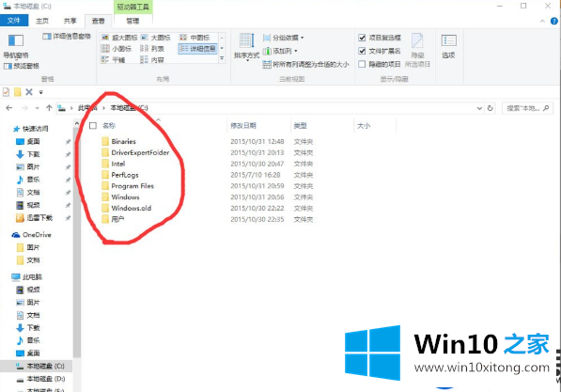
Task: Select 大图标 large icons layout
Action: (156, 38)
